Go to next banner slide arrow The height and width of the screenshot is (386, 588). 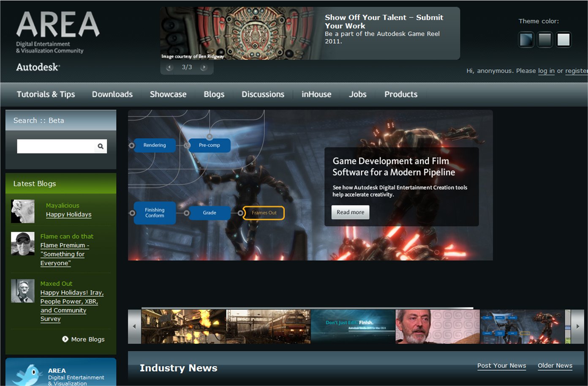pos(204,67)
